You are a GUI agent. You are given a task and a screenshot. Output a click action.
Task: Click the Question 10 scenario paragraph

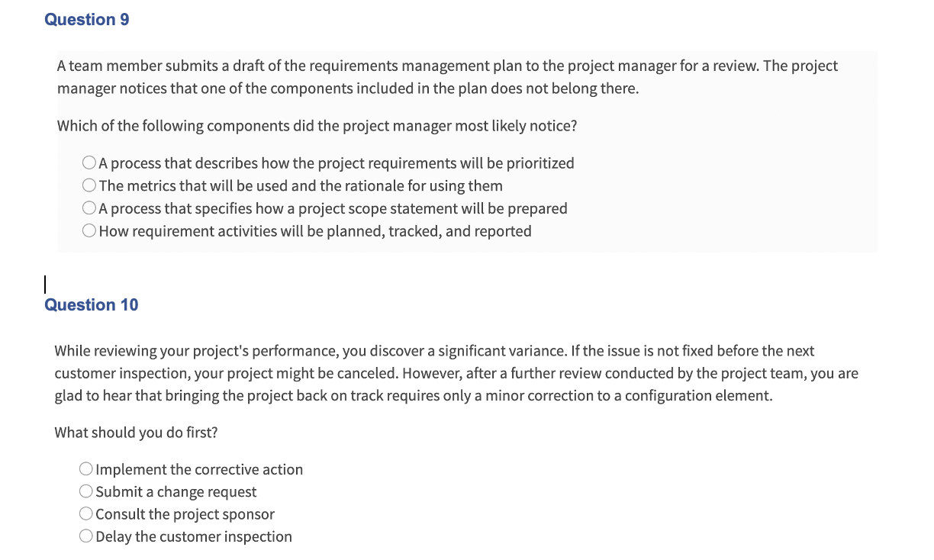click(456, 373)
